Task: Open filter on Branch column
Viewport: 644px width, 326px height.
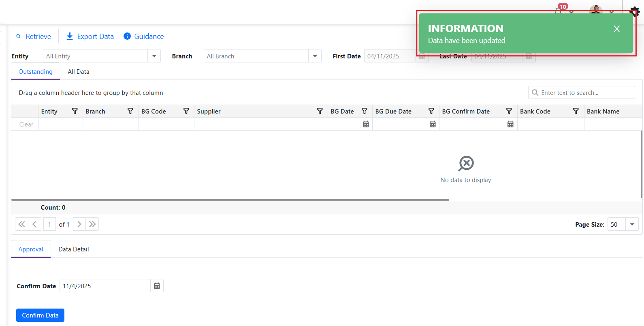Action: 130,111
